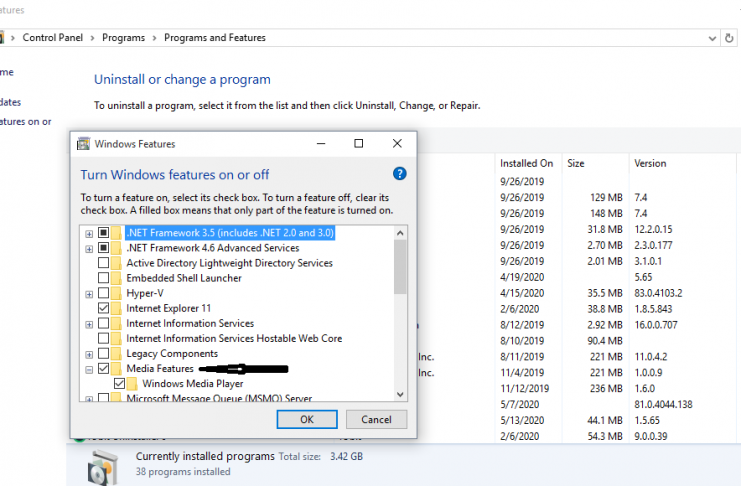
Task: Select the Active Directory Lightweight Directory Services label
Action: pyautogui.click(x=229, y=263)
